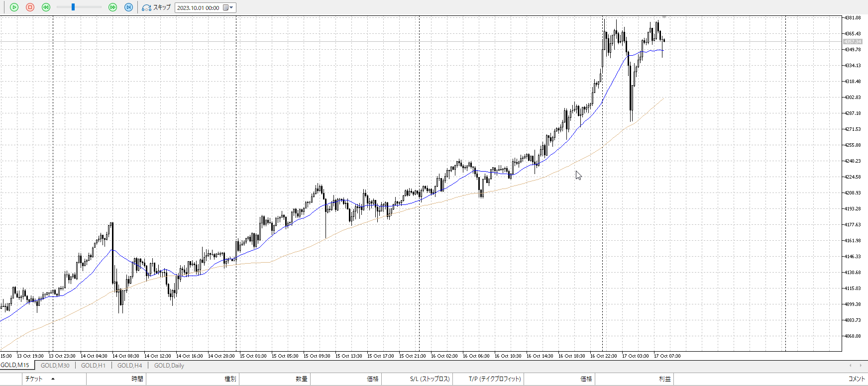Click the S/L (ストップロス) column header
Image resolution: width=868 pixels, height=386 pixels.
(430, 379)
